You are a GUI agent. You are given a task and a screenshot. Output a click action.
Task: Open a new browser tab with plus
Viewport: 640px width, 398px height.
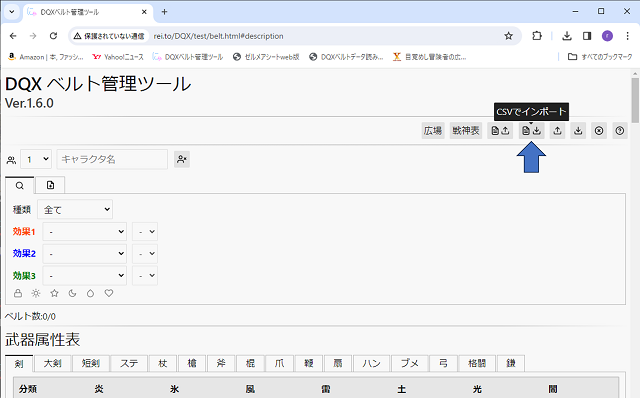pos(164,12)
